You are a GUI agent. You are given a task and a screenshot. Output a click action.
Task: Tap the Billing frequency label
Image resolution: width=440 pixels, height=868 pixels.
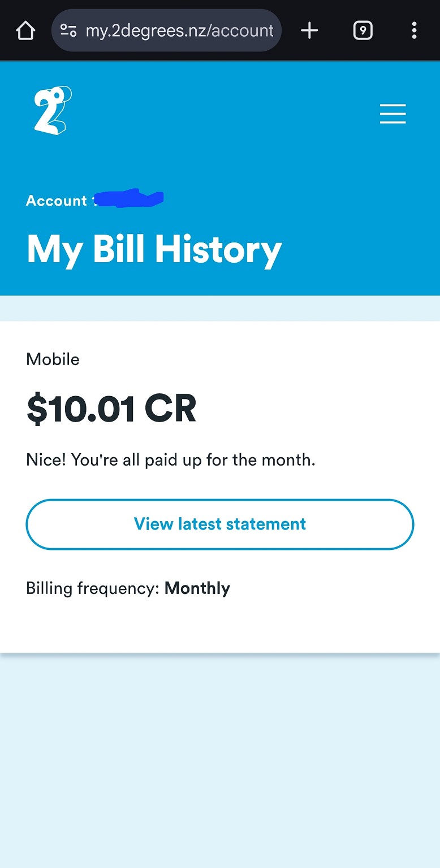point(93,588)
